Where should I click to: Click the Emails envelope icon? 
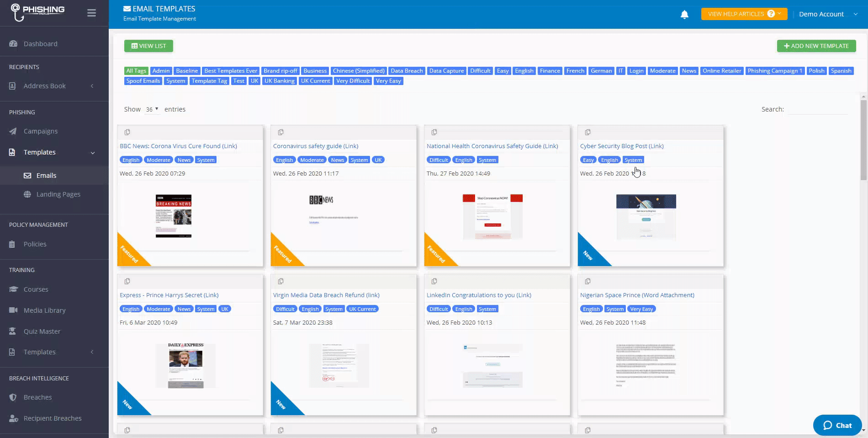[x=27, y=176]
